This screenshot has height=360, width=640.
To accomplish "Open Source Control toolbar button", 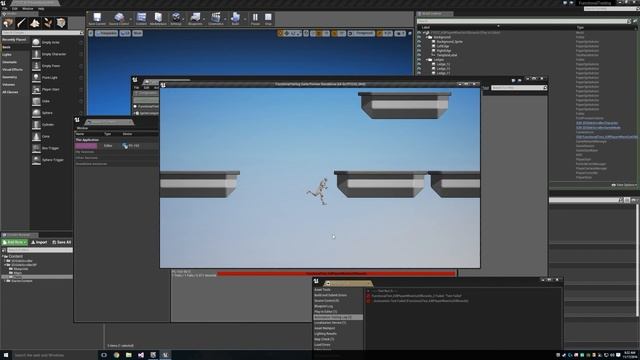I will [119, 19].
